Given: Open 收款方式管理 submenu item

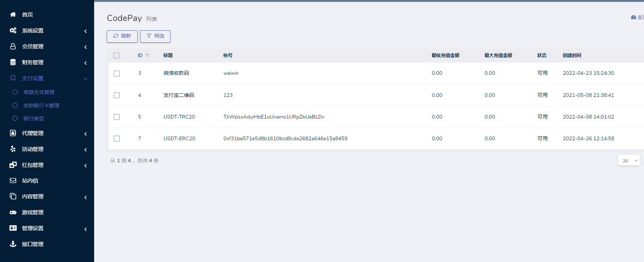Looking at the screenshot, I should (x=39, y=92).
